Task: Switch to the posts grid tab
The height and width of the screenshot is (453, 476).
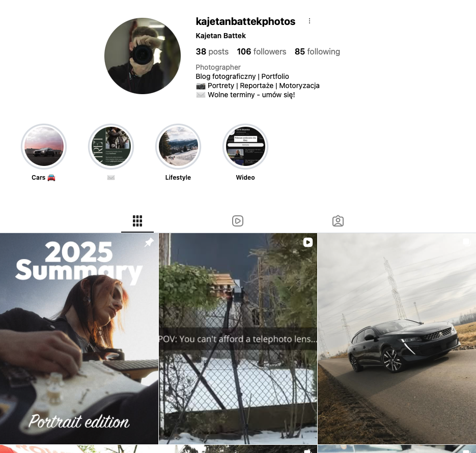Action: [137, 221]
